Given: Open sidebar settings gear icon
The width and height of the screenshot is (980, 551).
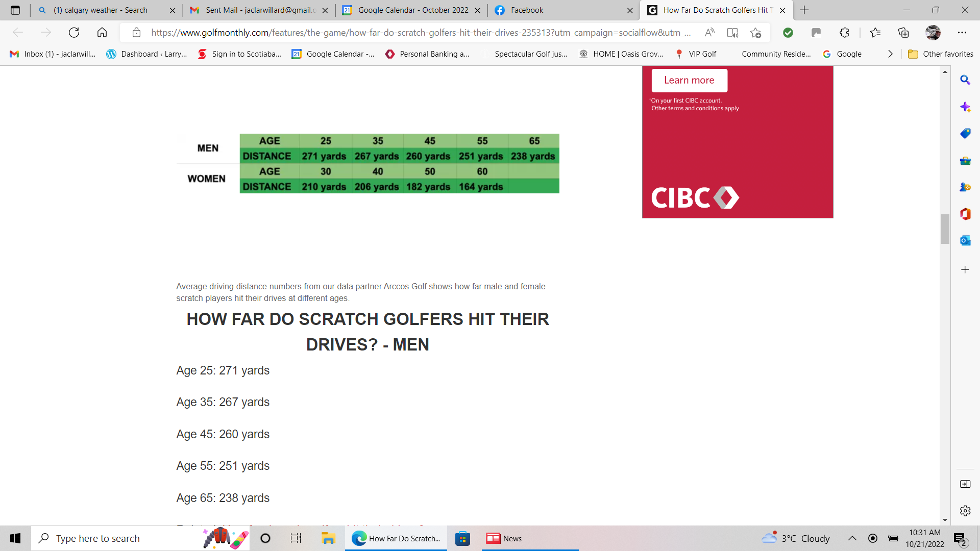Looking at the screenshot, I should (x=965, y=511).
